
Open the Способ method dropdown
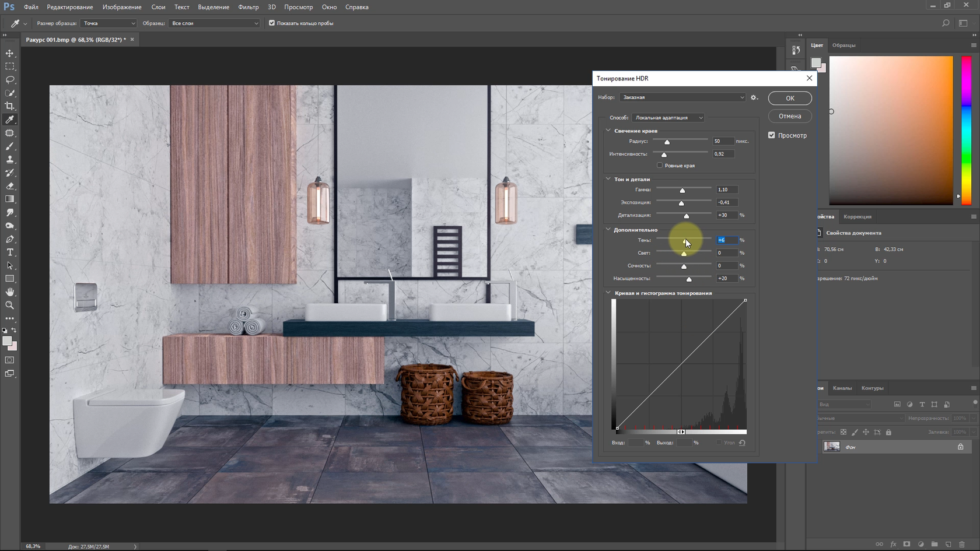point(668,118)
